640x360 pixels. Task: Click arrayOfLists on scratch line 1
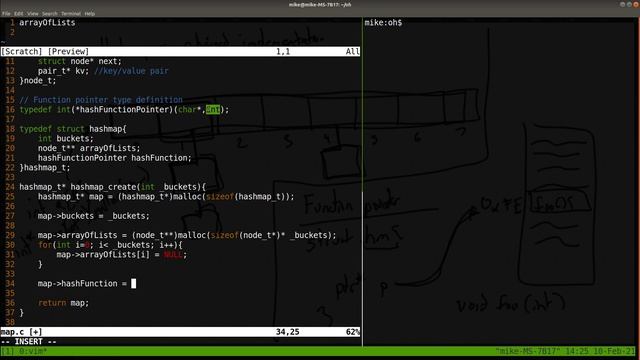47,23
